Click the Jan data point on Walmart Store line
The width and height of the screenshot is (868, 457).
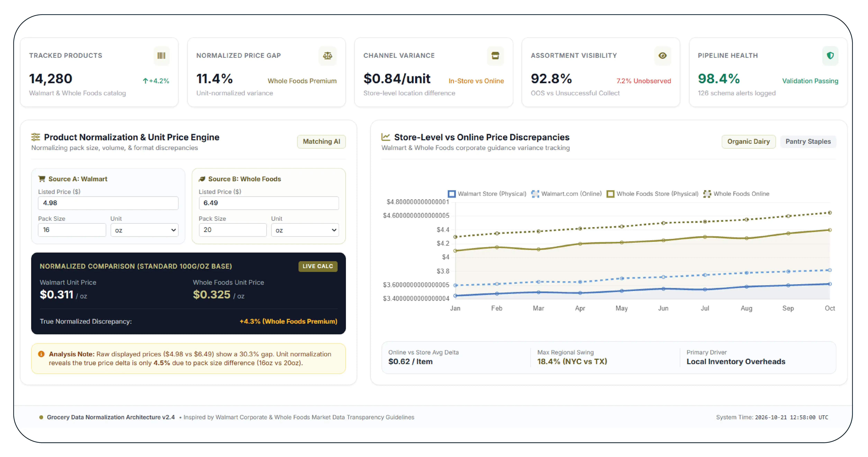coord(455,296)
